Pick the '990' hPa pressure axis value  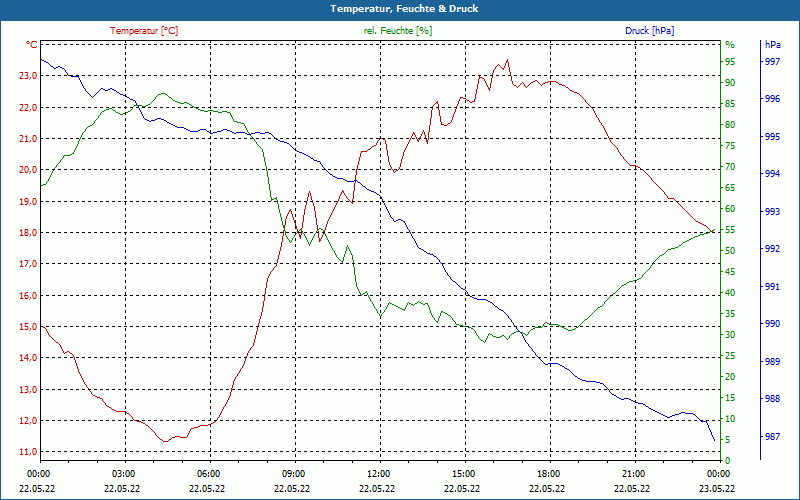coord(773,324)
